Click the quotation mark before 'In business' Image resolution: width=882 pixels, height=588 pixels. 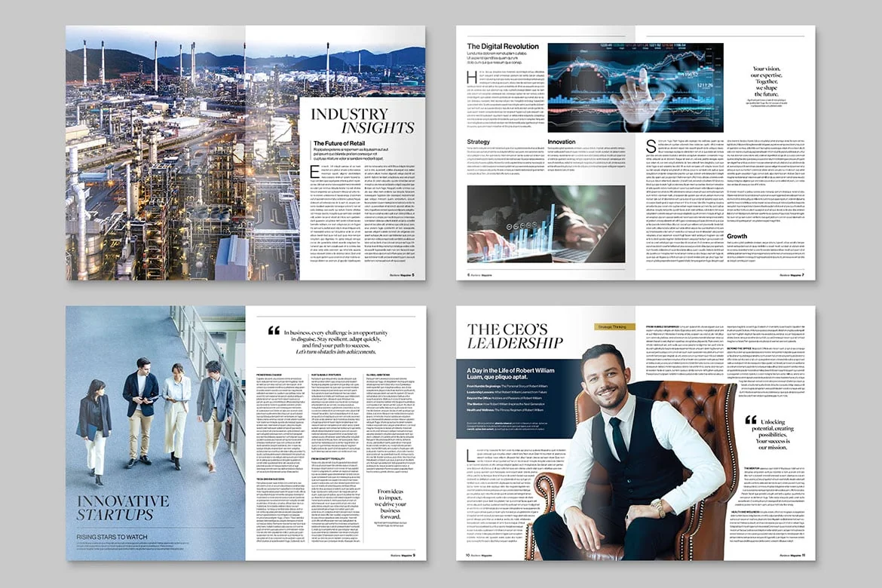274,331
